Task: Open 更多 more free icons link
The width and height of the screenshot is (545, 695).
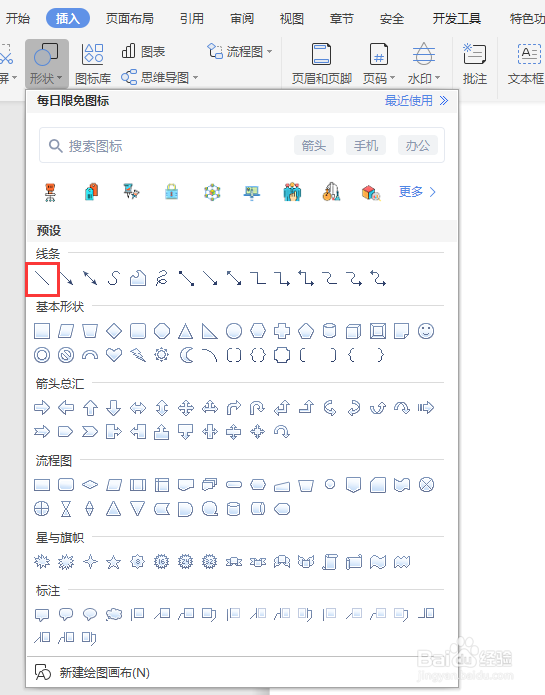Action: coord(417,191)
